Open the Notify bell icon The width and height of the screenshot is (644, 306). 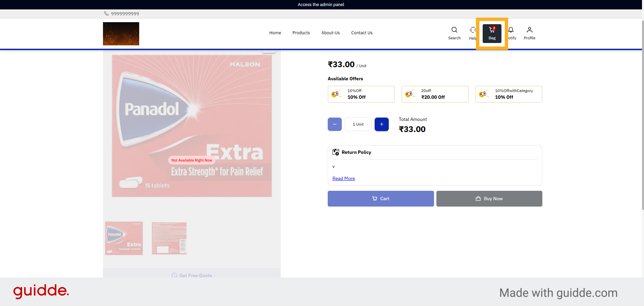511,30
